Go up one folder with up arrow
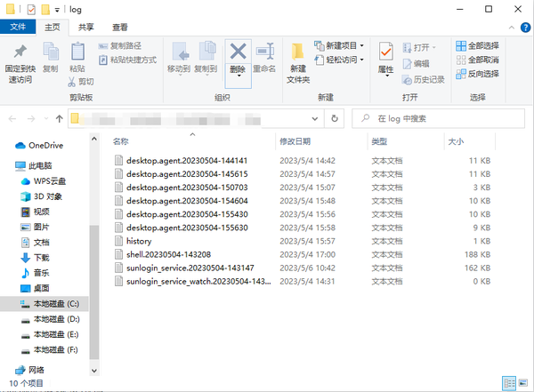The width and height of the screenshot is (534, 392). click(59, 118)
